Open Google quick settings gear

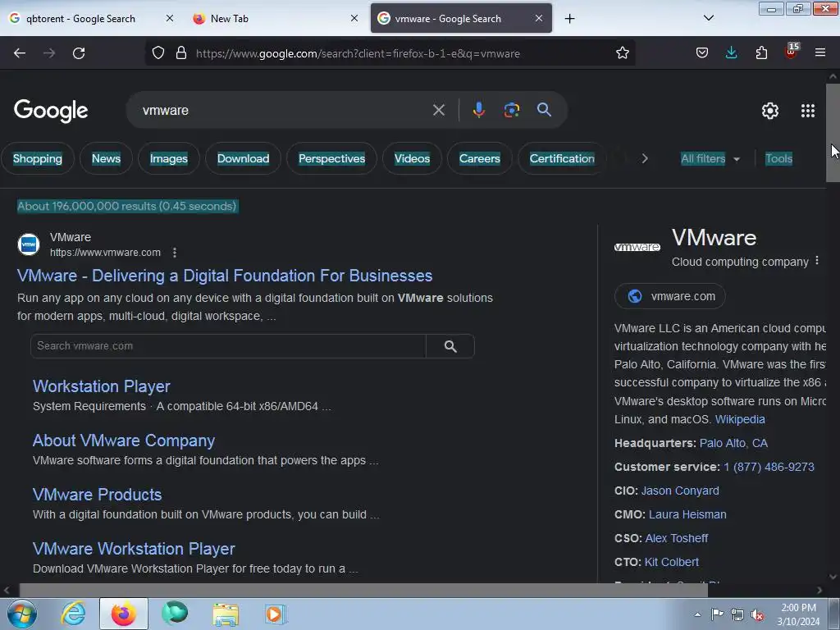pyautogui.click(x=769, y=111)
